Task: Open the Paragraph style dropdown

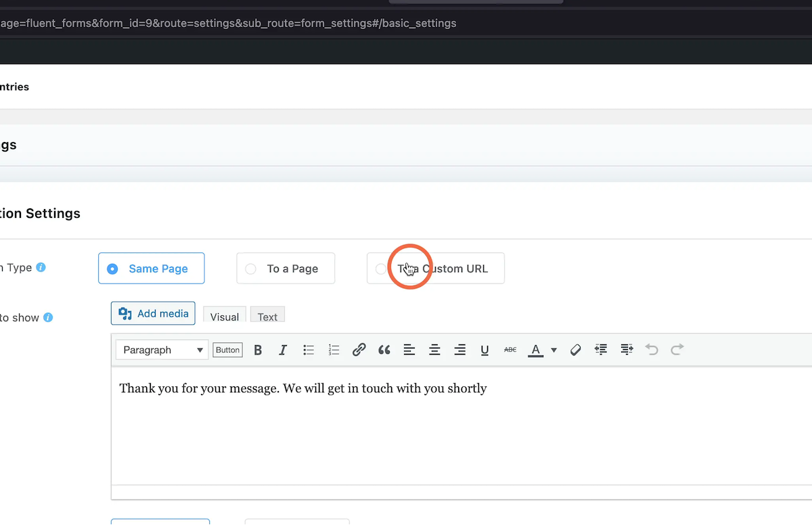Action: pos(161,350)
